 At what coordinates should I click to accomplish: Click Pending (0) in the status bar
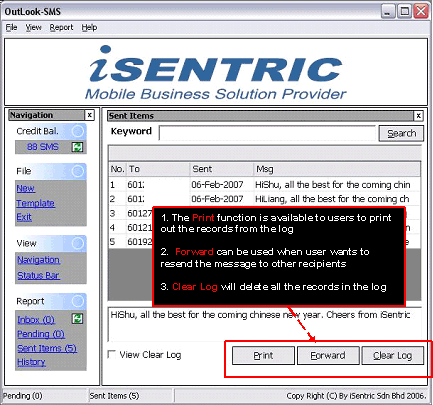(22, 396)
